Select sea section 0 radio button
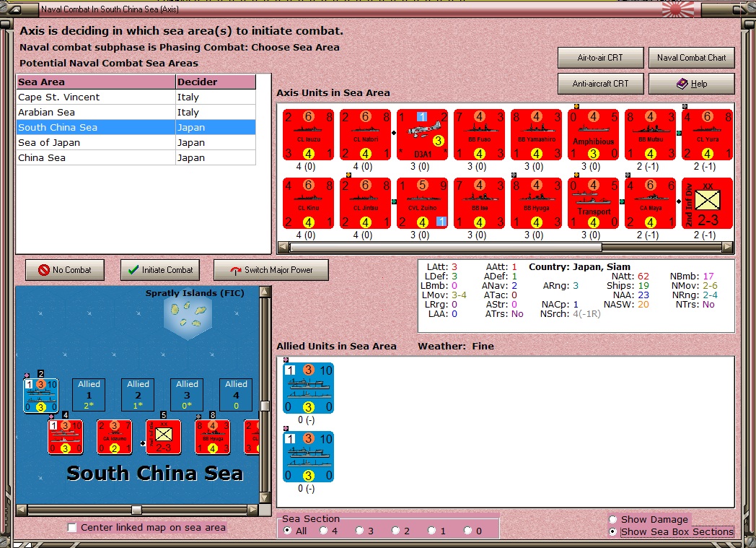Image resolution: width=756 pixels, height=548 pixels. (467, 531)
